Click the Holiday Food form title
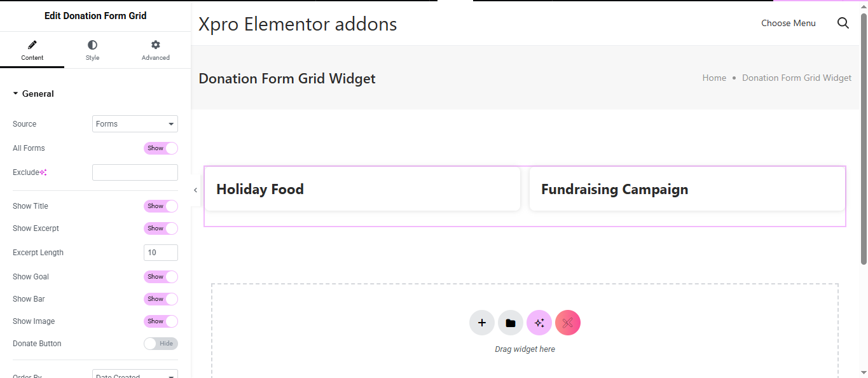 [260, 189]
